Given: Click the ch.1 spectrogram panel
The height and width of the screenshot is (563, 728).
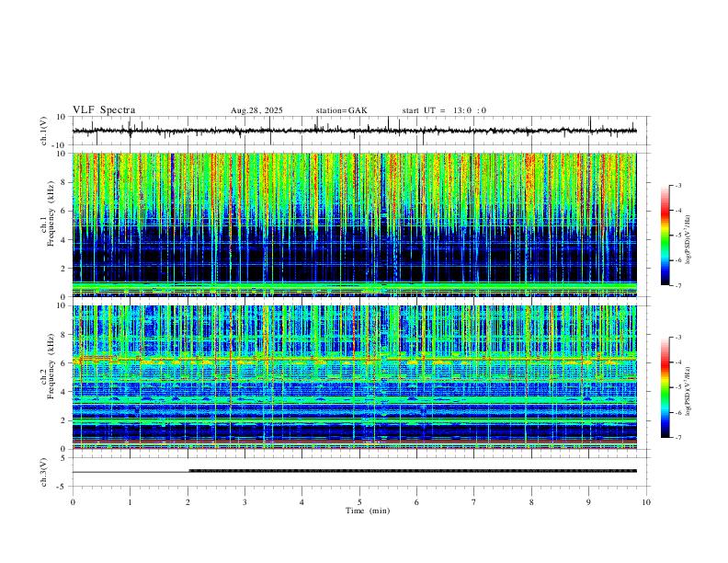Looking at the screenshot, I should (354, 224).
